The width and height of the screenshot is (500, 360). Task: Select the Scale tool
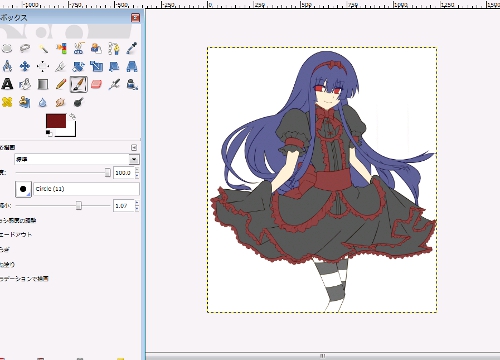[x=96, y=66]
